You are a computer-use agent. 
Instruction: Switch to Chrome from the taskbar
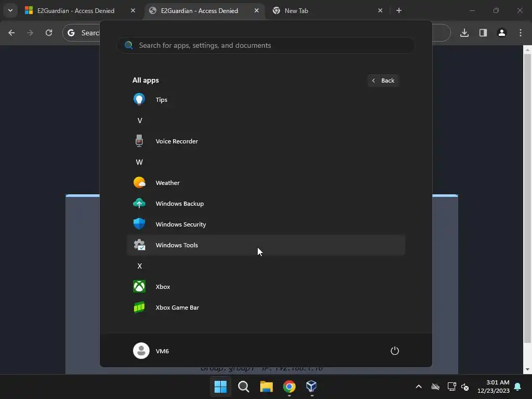(289, 386)
